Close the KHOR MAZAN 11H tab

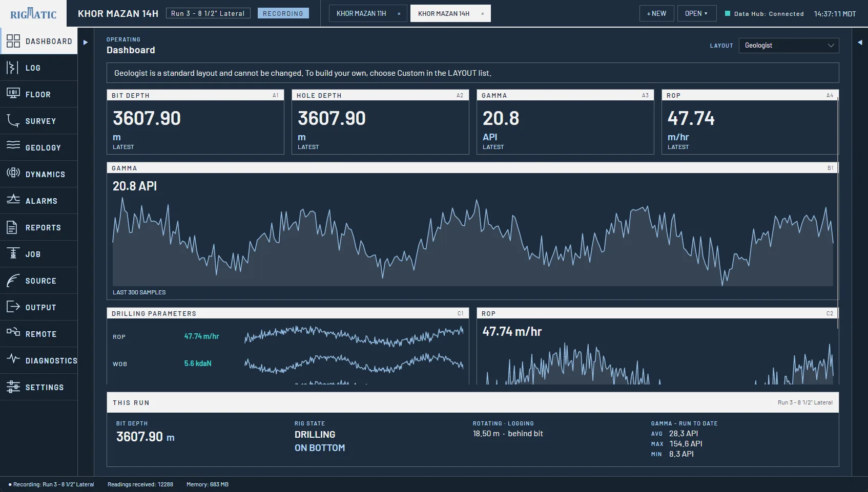coord(399,14)
